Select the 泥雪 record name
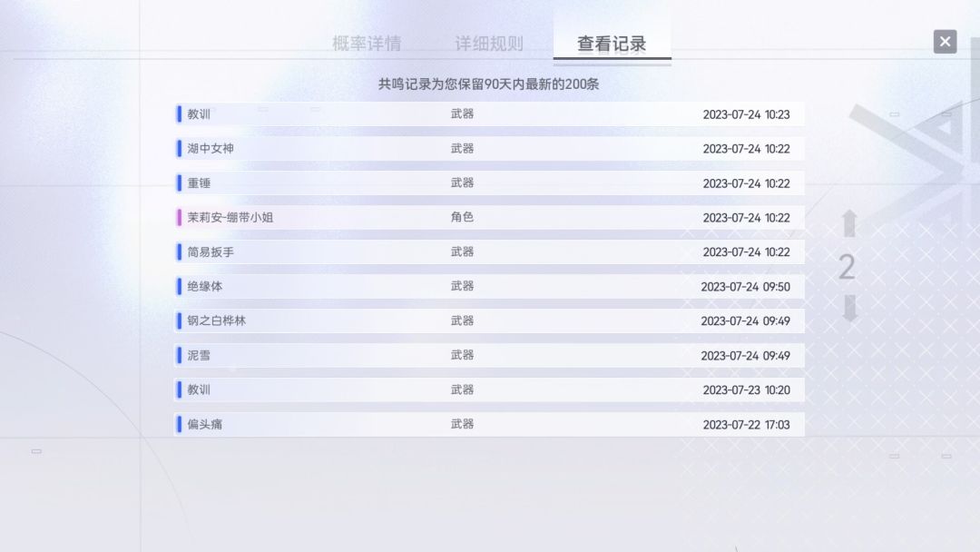The height and width of the screenshot is (552, 980). [x=199, y=355]
